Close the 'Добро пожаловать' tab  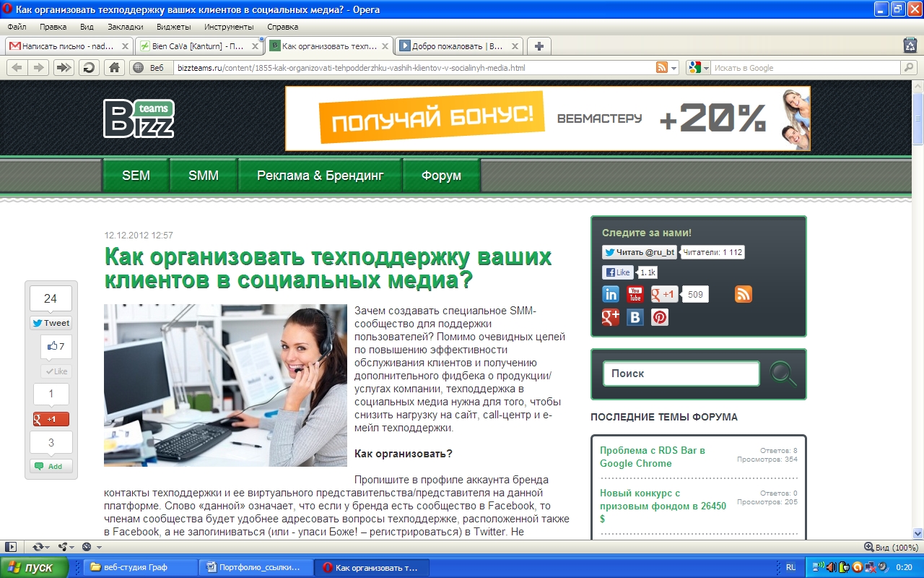(x=515, y=46)
